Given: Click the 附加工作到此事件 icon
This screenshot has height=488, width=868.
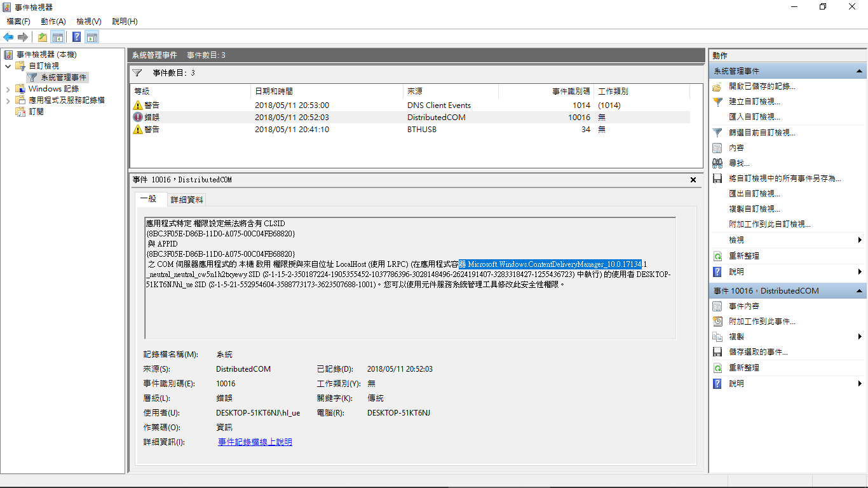Looking at the screenshot, I should pos(717,322).
